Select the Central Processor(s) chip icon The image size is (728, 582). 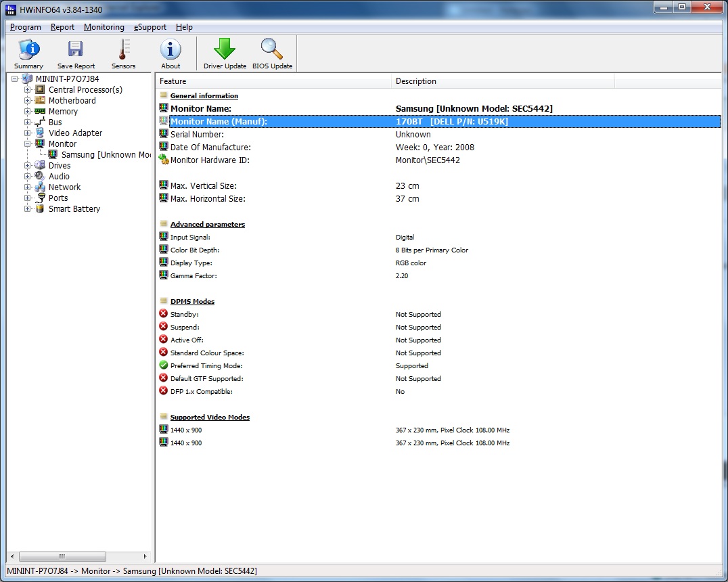(x=41, y=89)
